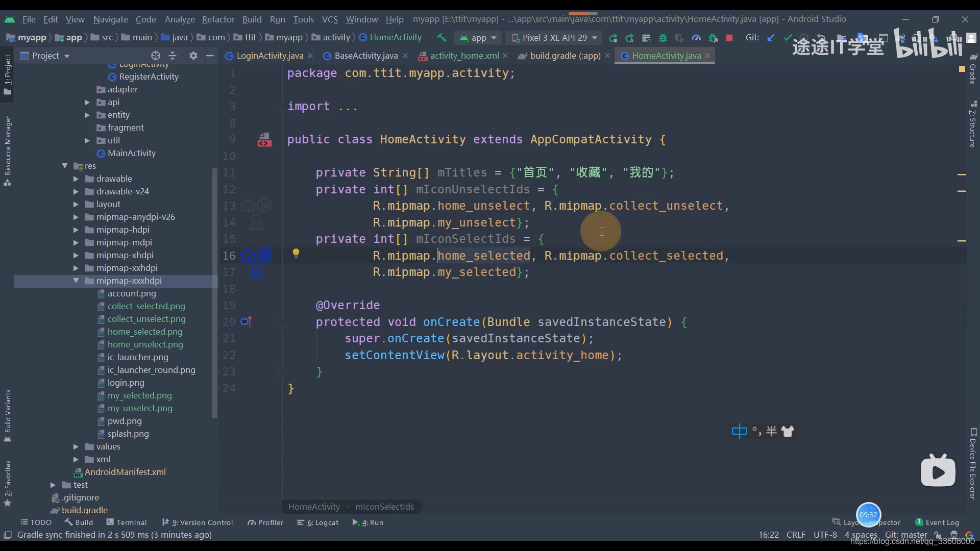Click Collapse All in Project panel
This screenshot has width=980, height=551.
click(173, 56)
